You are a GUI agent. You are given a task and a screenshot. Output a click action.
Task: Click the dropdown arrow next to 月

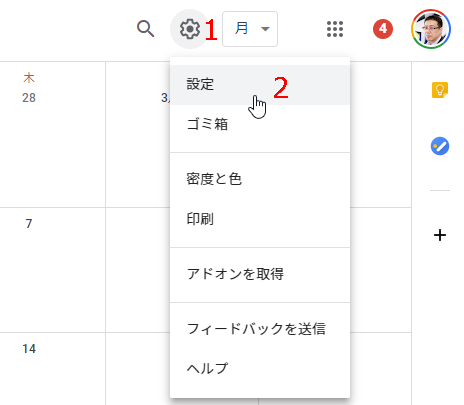(x=265, y=29)
